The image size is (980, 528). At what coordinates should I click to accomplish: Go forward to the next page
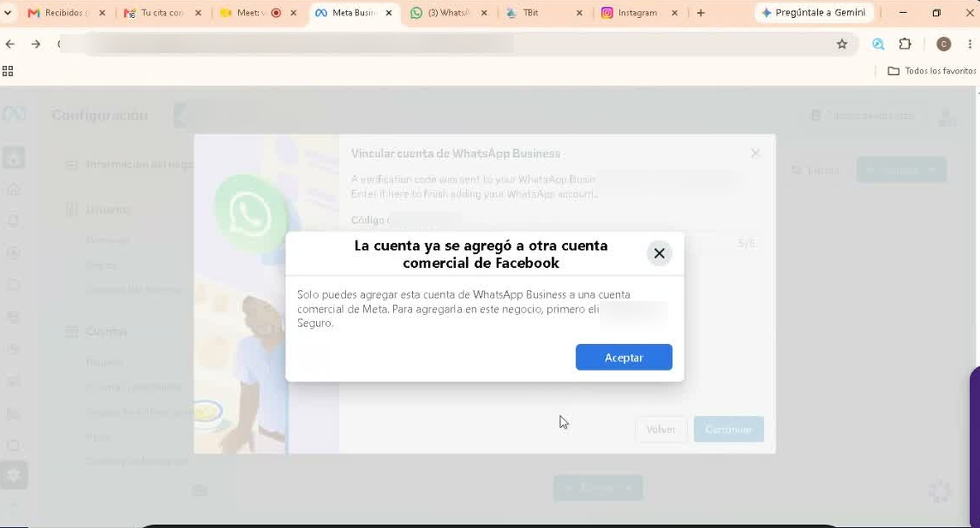tap(36, 44)
